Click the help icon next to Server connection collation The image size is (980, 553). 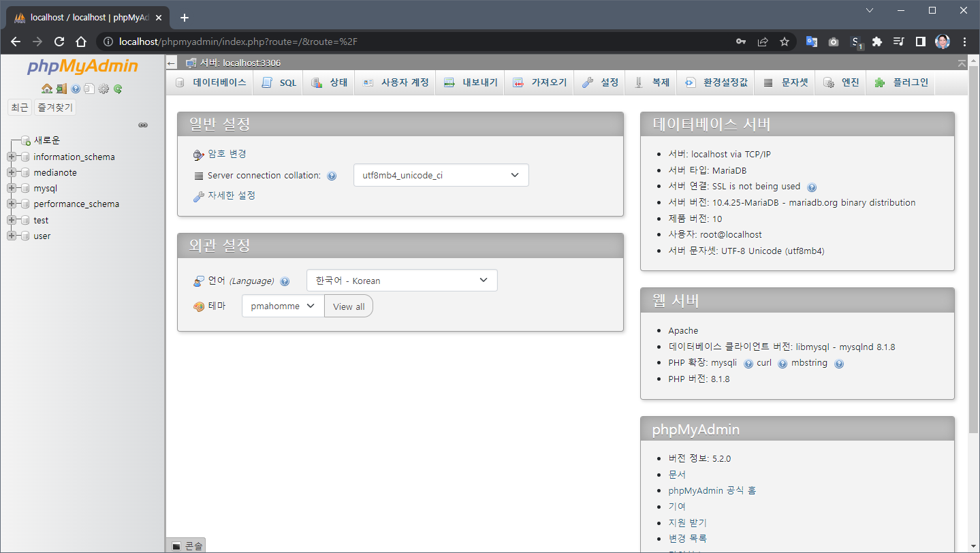332,176
